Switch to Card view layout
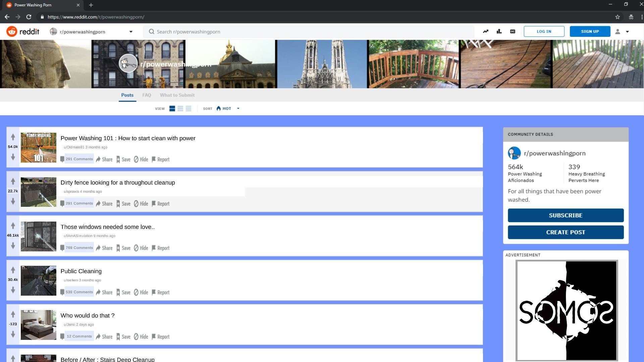644x362 pixels. [x=172, y=109]
